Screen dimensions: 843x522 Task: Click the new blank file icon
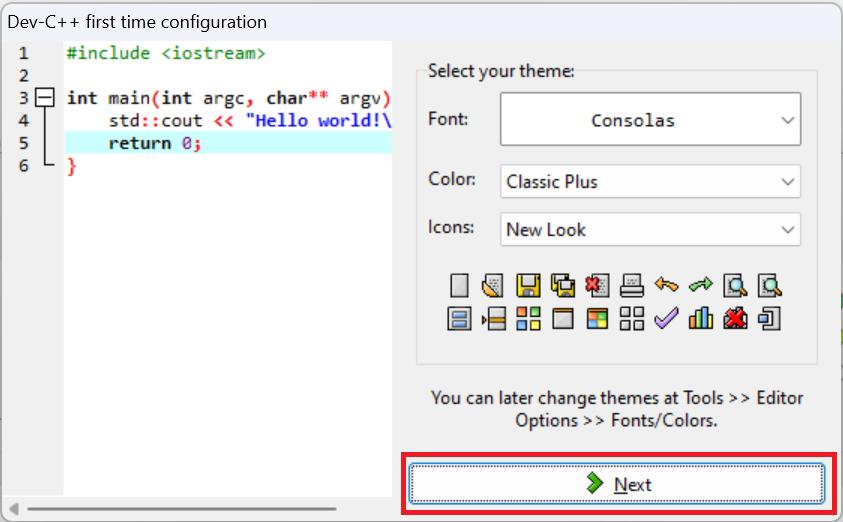[459, 286]
